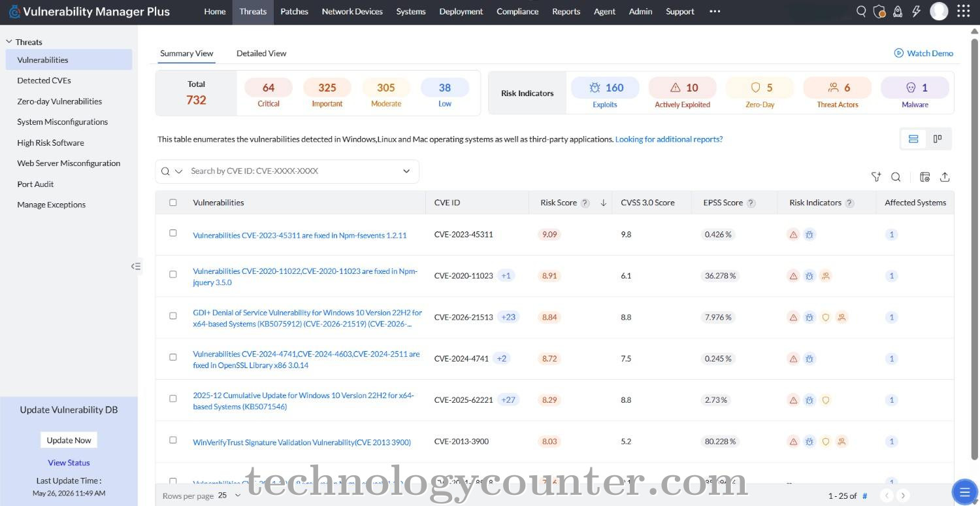Open the column chooser table settings icon

click(924, 177)
